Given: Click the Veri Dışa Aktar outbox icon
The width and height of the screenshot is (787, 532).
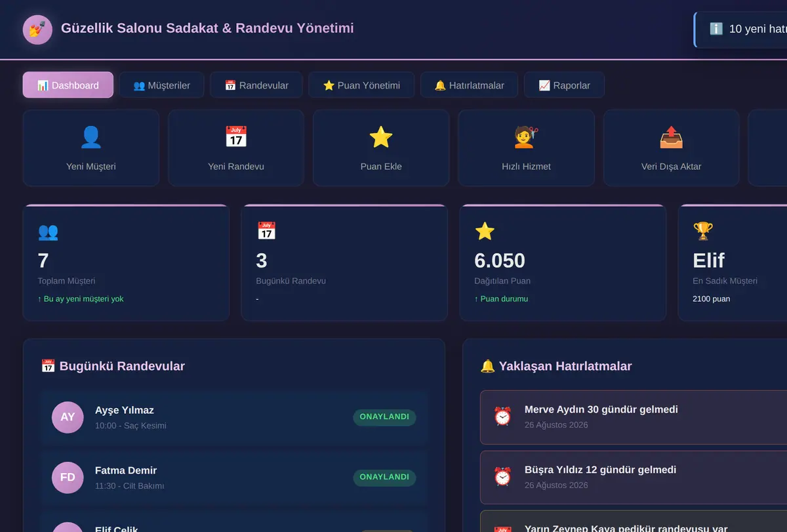Looking at the screenshot, I should pos(671,137).
